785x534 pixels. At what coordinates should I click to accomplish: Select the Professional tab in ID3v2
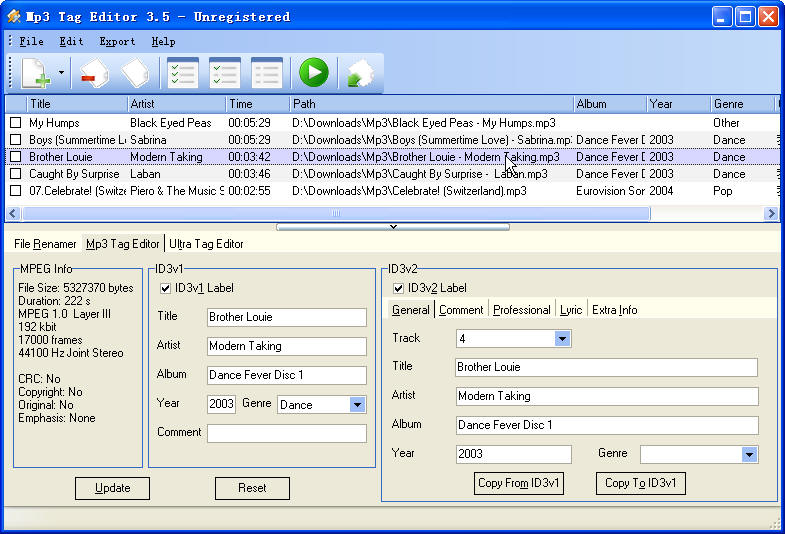pos(522,310)
